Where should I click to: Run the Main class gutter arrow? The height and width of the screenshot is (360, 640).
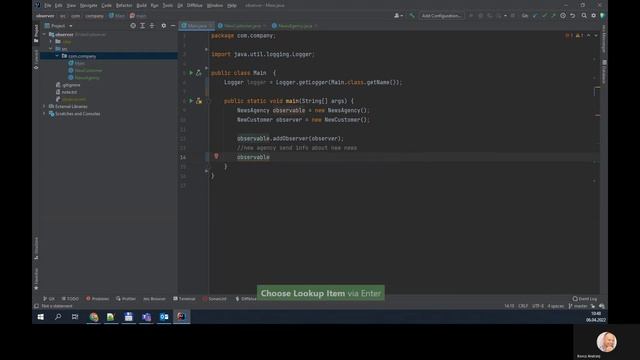point(191,73)
